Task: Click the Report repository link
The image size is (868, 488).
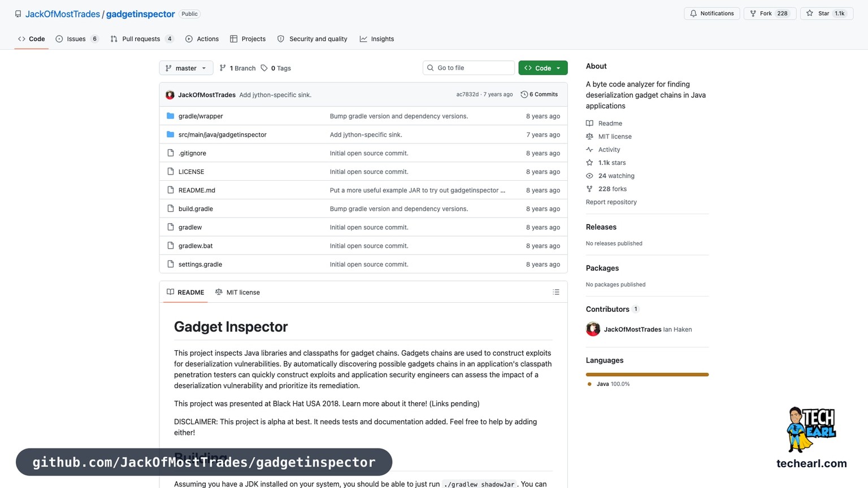Action: (611, 202)
